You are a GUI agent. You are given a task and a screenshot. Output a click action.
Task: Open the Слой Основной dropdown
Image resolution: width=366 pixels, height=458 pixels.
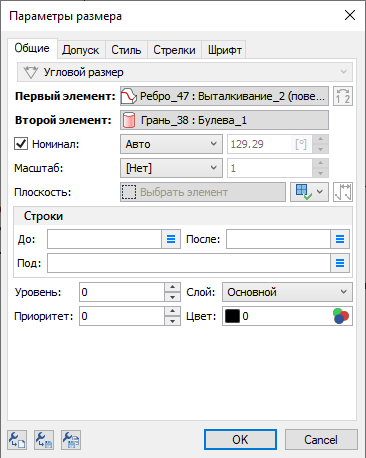pyautogui.click(x=287, y=292)
